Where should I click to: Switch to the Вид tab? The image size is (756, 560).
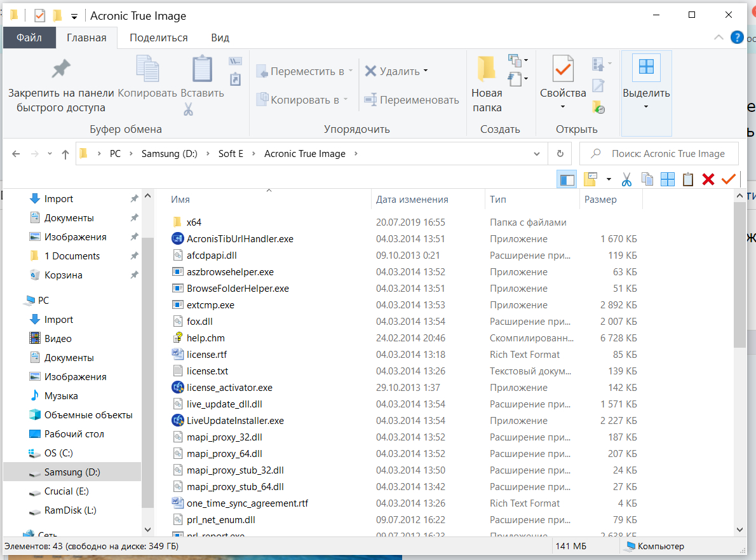click(x=220, y=38)
